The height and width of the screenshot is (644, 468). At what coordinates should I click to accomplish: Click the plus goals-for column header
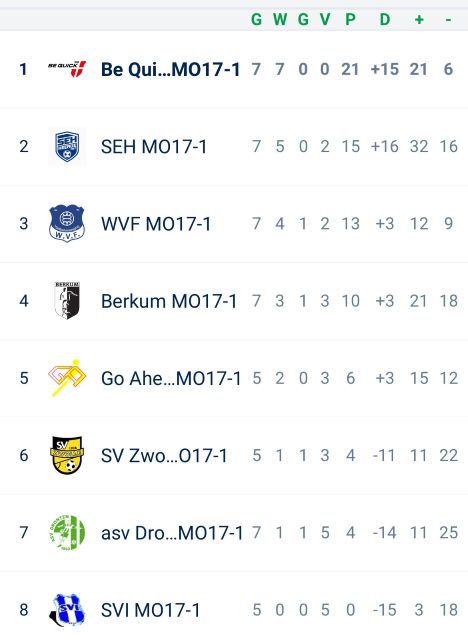click(419, 19)
